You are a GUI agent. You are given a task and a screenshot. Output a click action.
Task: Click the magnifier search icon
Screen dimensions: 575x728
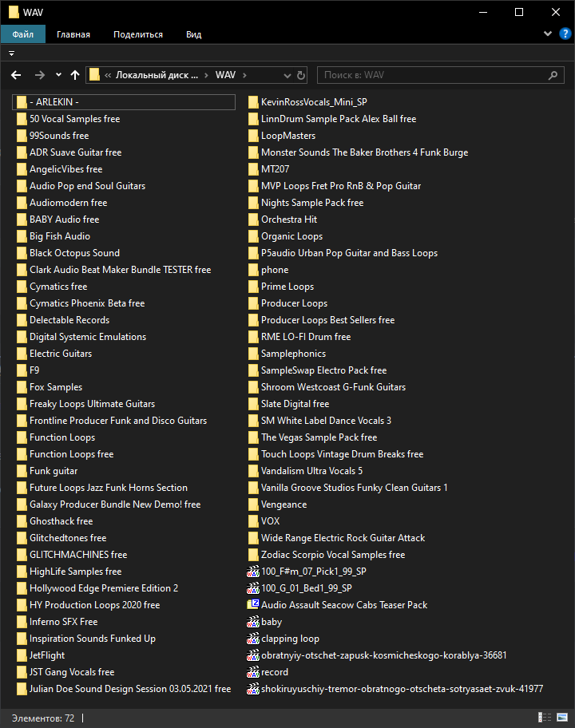(553, 75)
